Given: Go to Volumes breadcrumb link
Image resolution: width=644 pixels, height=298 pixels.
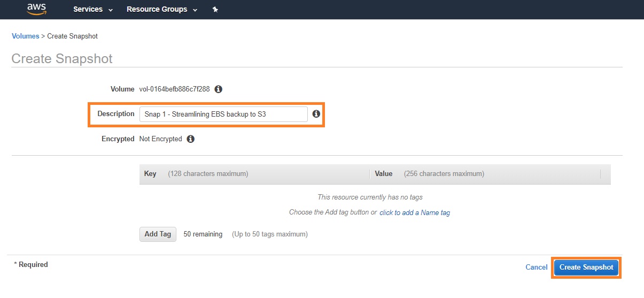Looking at the screenshot, I should coord(25,36).
